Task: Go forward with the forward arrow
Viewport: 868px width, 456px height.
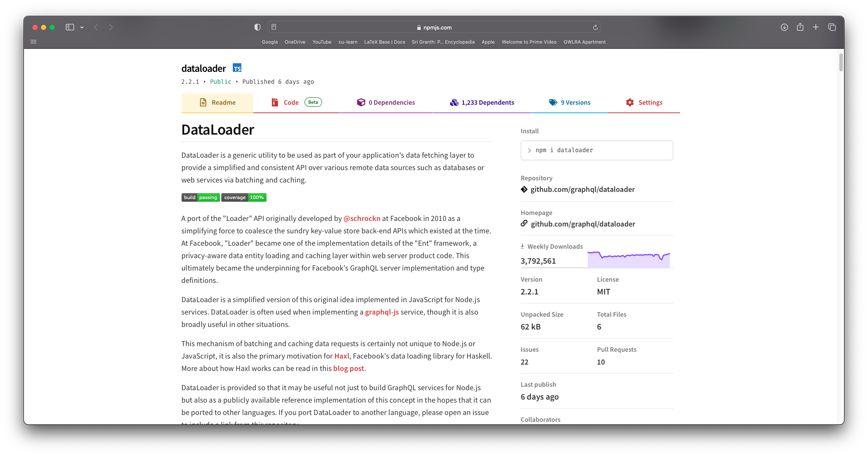Action: (x=111, y=27)
